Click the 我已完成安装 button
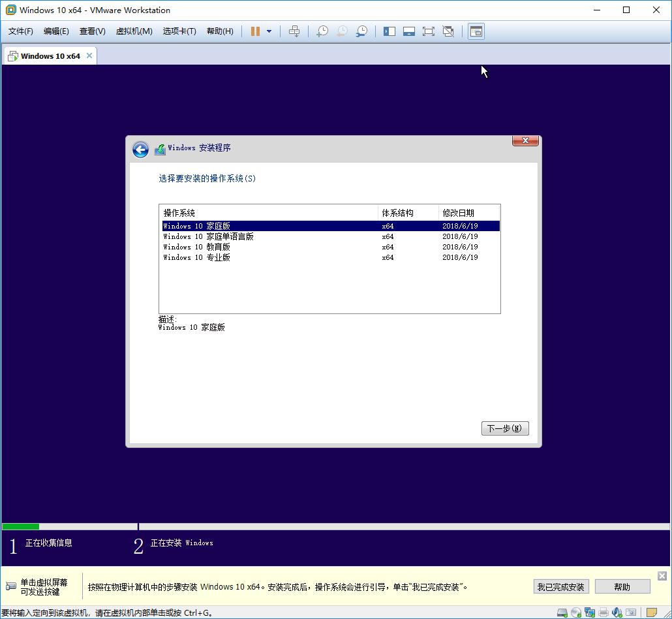The height and width of the screenshot is (619, 672). (x=560, y=586)
